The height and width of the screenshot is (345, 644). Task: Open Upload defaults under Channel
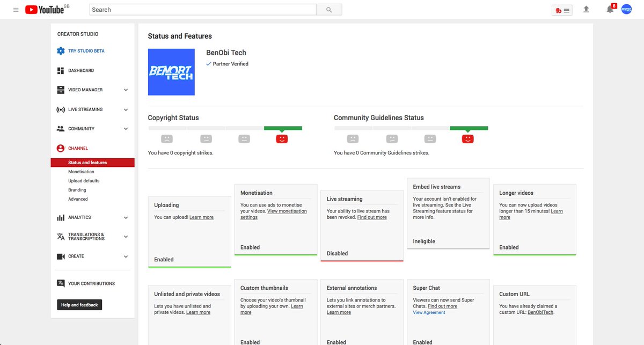click(x=84, y=181)
